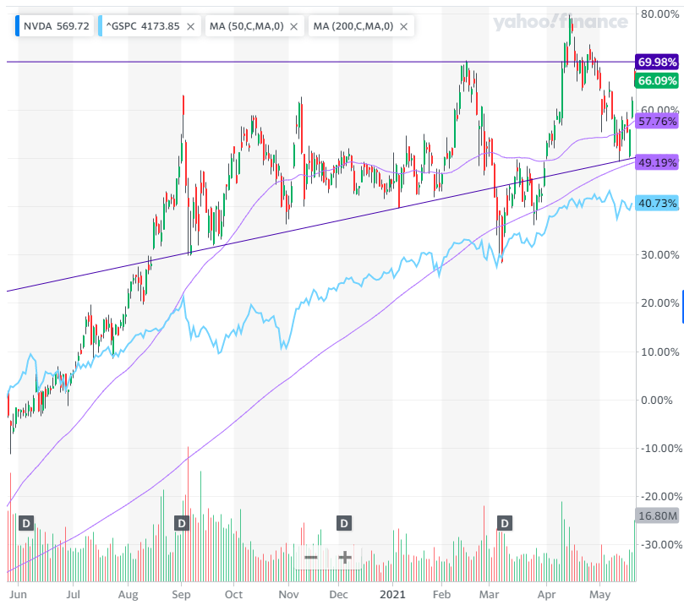The image size is (684, 616).
Task: Click the May date axis label
Action: (x=599, y=595)
